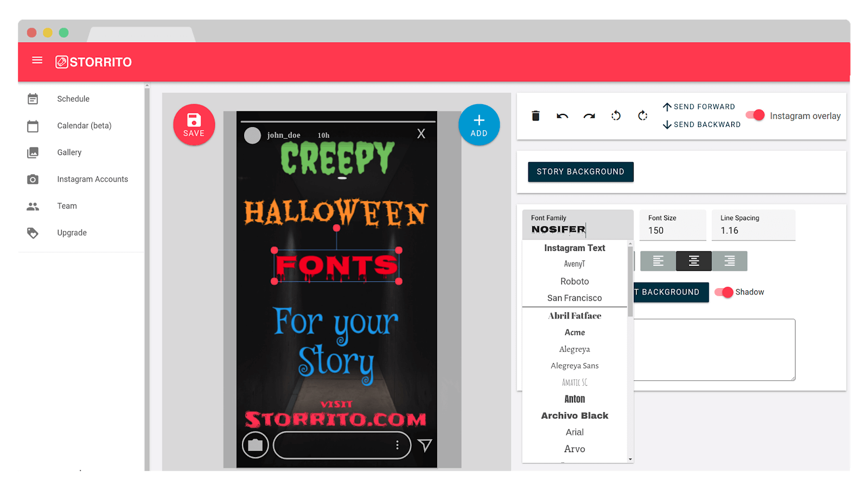The image size is (868, 489).
Task: Click the three-dot options in message bar
Action: tap(398, 445)
